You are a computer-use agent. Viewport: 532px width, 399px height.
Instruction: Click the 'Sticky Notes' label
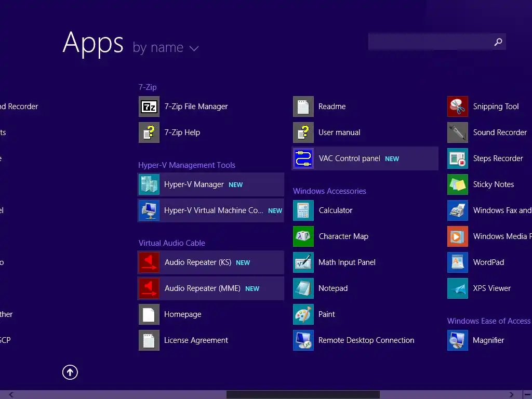point(494,184)
